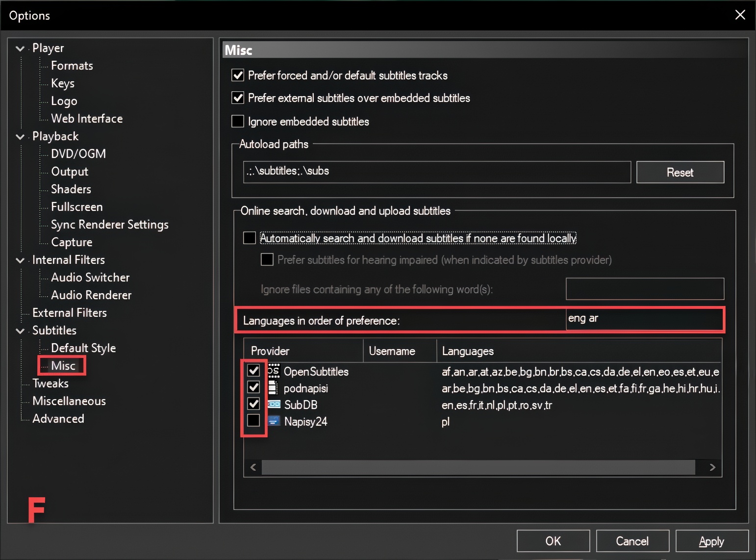Click the Ignore files words input field
Screen dimensions: 756x560
pos(645,289)
